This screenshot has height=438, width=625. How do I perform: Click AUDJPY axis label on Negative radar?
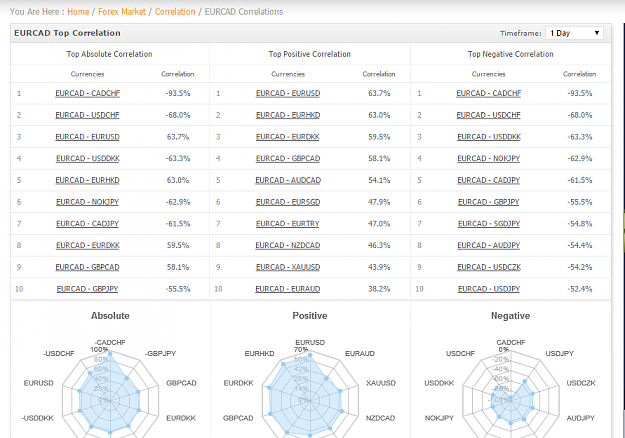pos(581,418)
